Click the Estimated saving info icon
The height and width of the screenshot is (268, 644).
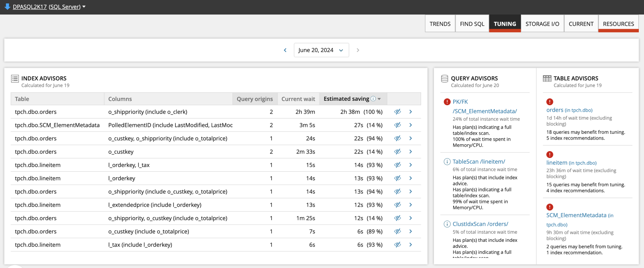point(373,99)
